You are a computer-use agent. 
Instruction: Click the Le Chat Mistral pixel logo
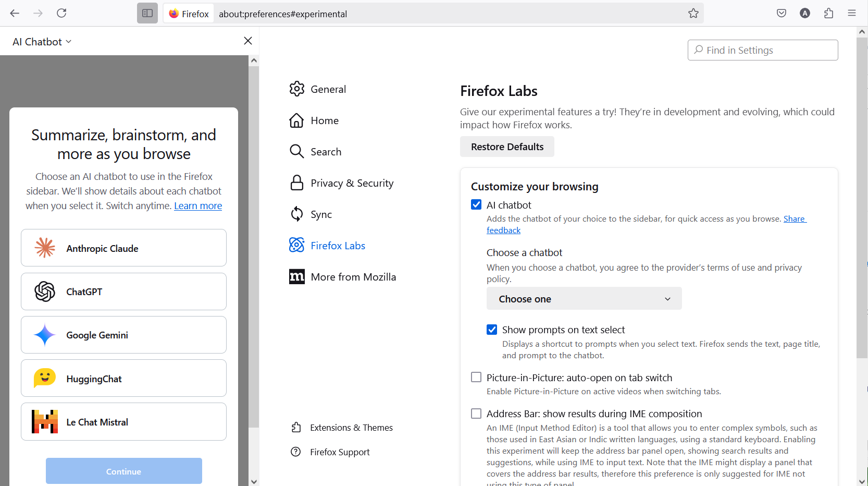point(45,422)
